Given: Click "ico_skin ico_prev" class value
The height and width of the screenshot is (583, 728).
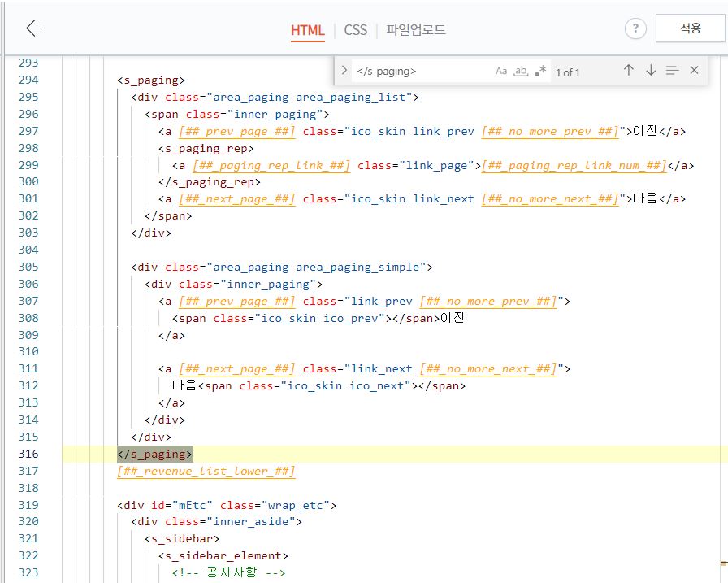Looking at the screenshot, I should pos(319,319).
